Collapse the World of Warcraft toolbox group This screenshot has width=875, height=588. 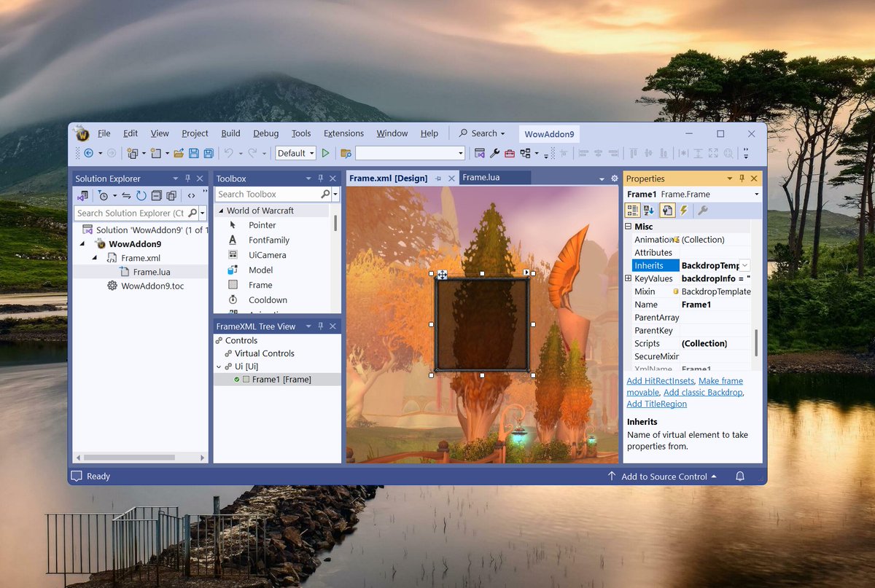(220, 211)
